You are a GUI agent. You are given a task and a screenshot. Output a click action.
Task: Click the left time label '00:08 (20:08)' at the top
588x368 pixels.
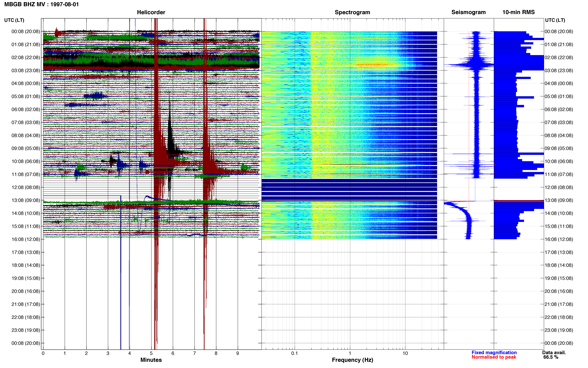26,31
